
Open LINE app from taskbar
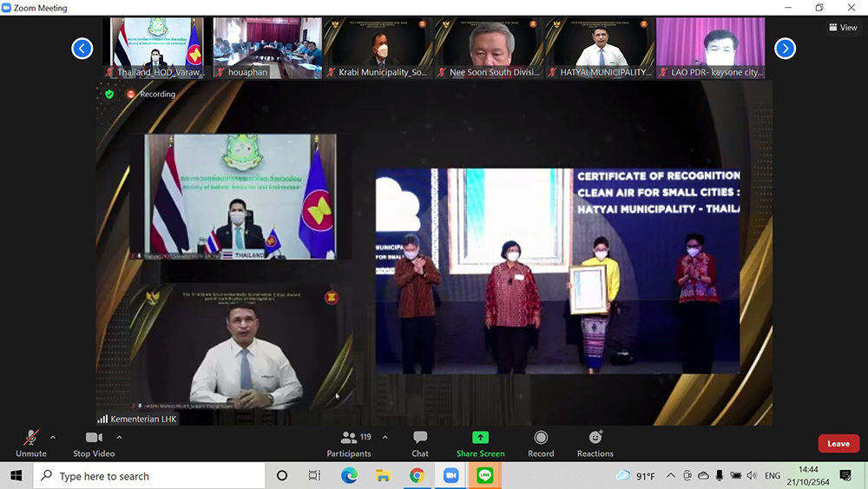(x=485, y=476)
